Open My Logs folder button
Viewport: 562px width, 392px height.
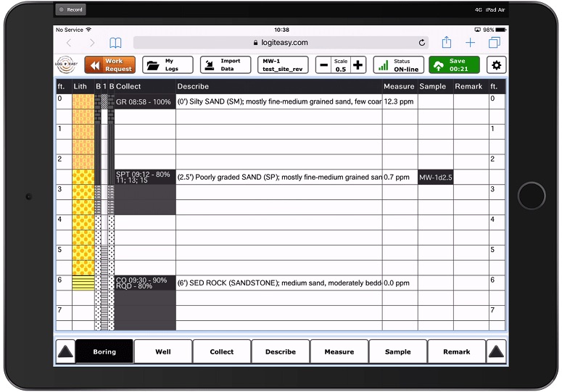click(x=168, y=65)
